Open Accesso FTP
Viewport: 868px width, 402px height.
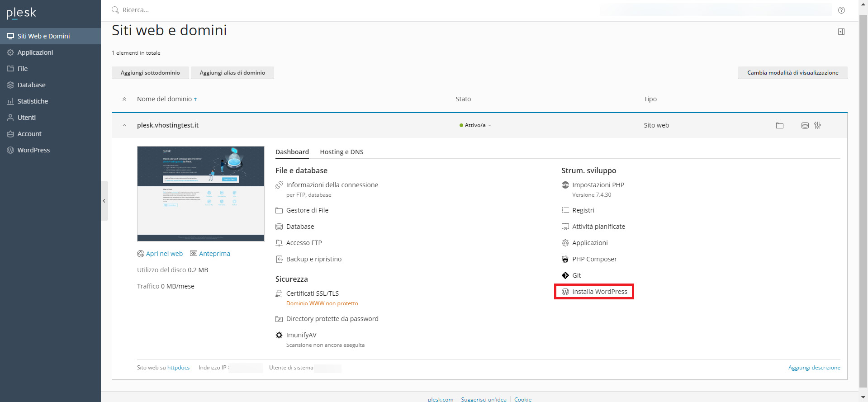coord(304,243)
